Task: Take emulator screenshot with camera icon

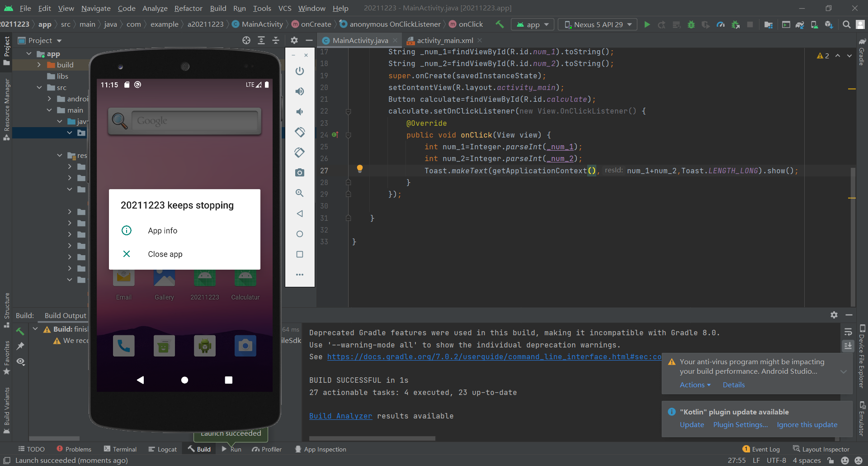Action: click(x=299, y=173)
